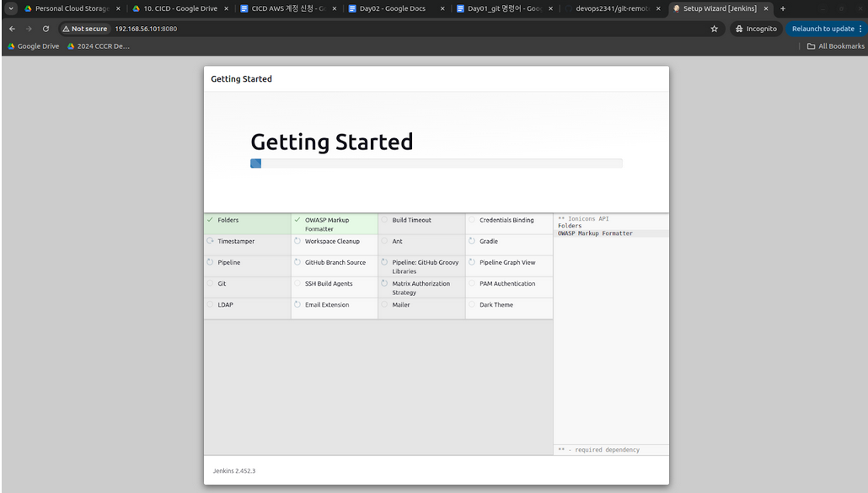Click the PAM Authentication status icon
The height and width of the screenshot is (493, 868).
472,283
